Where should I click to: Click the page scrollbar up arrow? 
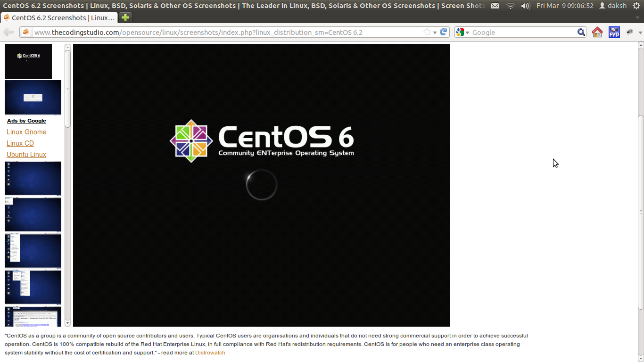pos(641,45)
